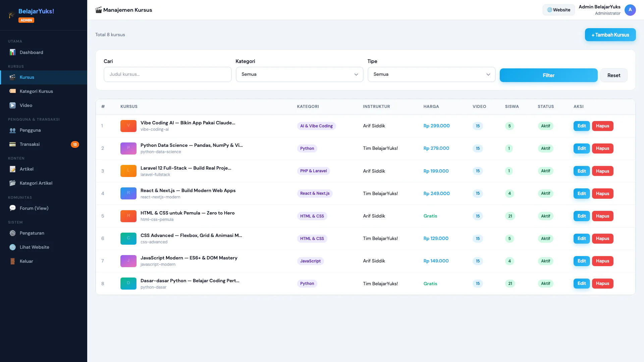The height and width of the screenshot is (362, 644).
Task: Click the Keluar door icon
Action: pos(12,261)
